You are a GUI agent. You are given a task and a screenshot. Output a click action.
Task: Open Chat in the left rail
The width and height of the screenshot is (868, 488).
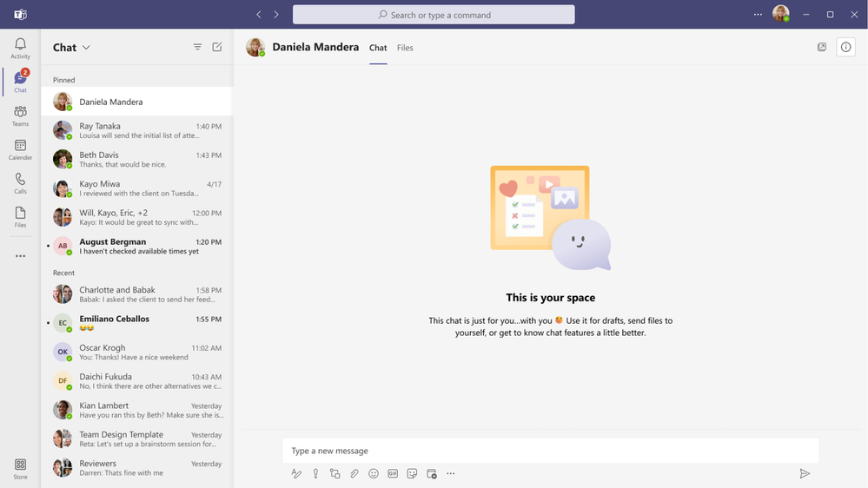(21, 82)
